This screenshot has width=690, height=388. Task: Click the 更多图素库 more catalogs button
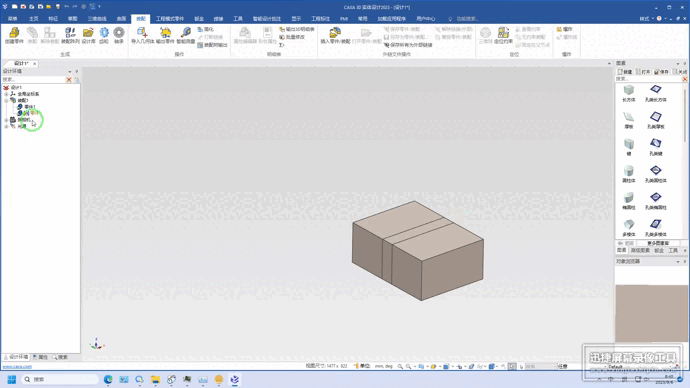click(x=658, y=243)
